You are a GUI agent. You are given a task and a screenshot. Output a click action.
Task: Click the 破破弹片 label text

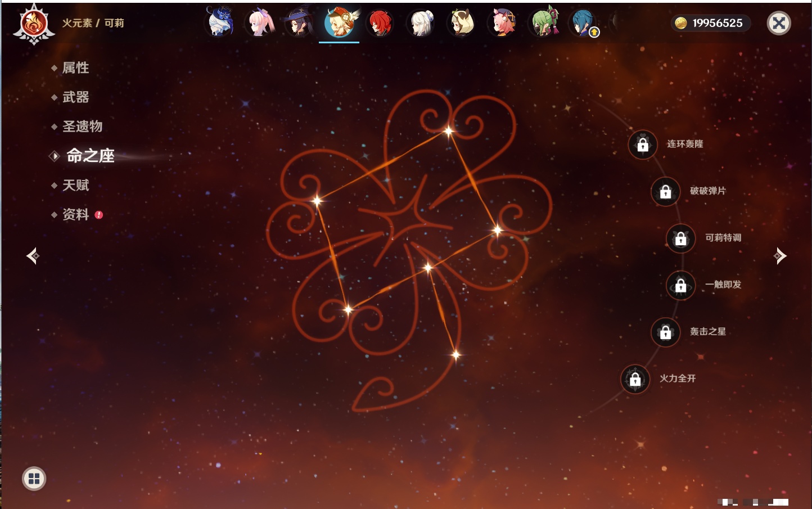click(x=708, y=191)
